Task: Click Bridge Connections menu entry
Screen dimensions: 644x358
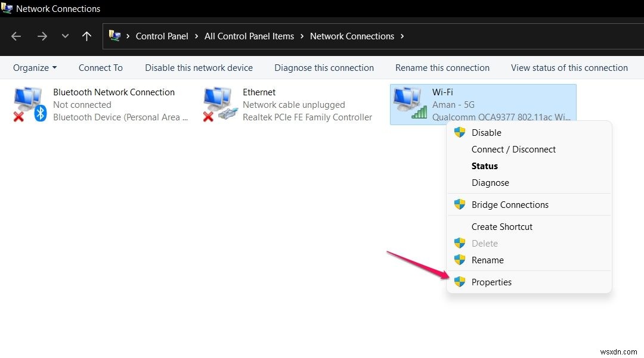Action: click(510, 205)
